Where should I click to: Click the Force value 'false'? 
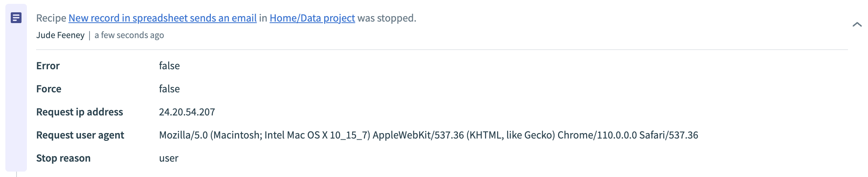tap(169, 89)
